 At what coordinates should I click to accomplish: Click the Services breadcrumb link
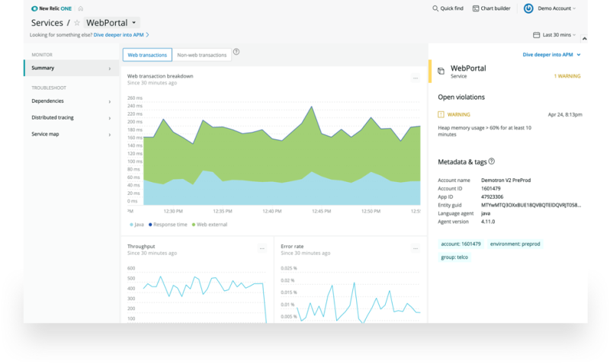point(47,23)
